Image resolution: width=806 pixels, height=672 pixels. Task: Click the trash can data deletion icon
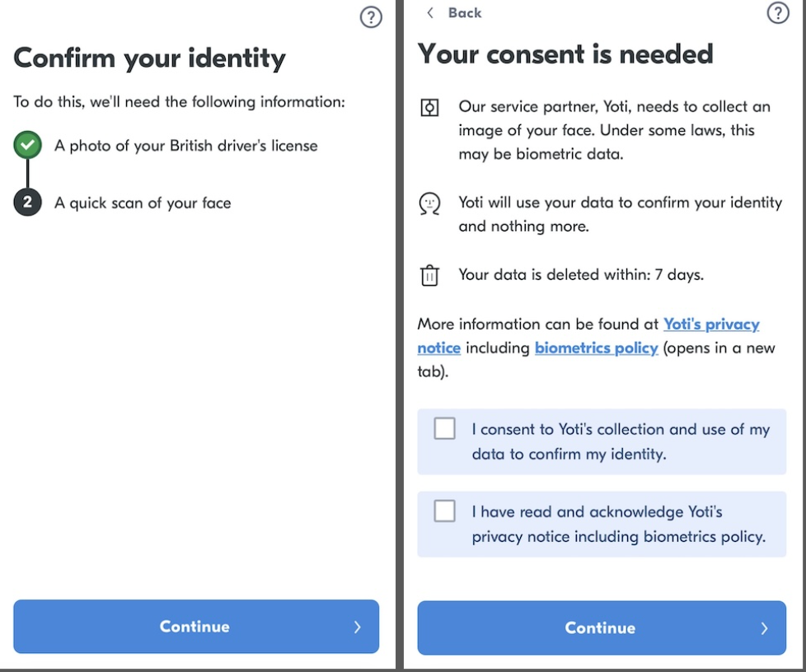pos(429,275)
